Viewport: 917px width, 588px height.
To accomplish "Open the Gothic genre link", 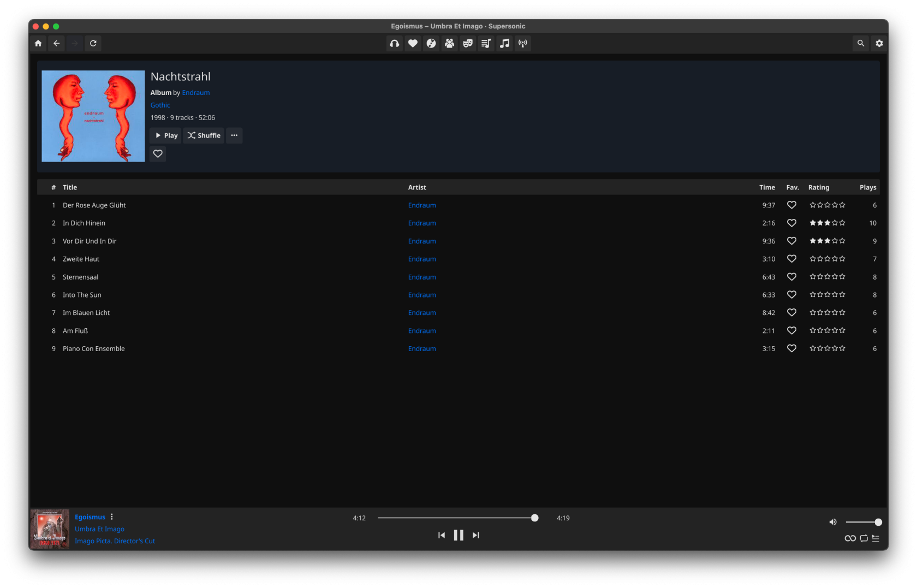I will click(x=160, y=105).
